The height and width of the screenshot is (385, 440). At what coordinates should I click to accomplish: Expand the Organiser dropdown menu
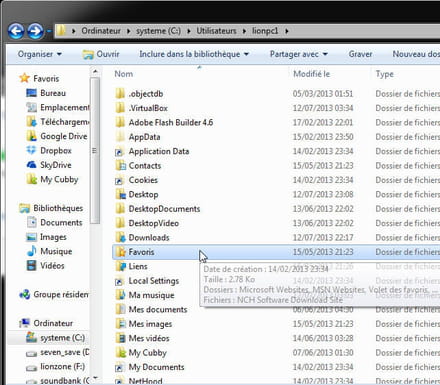tap(40, 54)
